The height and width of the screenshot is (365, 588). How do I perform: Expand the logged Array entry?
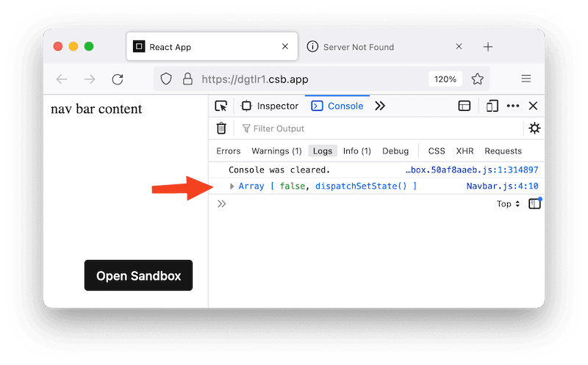pos(232,187)
